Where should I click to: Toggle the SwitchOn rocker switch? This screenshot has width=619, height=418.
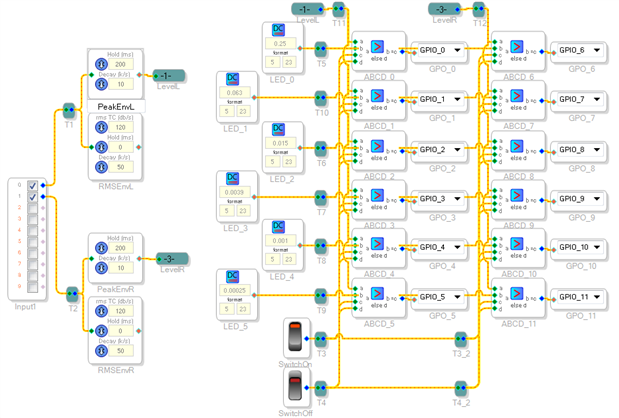(295, 338)
